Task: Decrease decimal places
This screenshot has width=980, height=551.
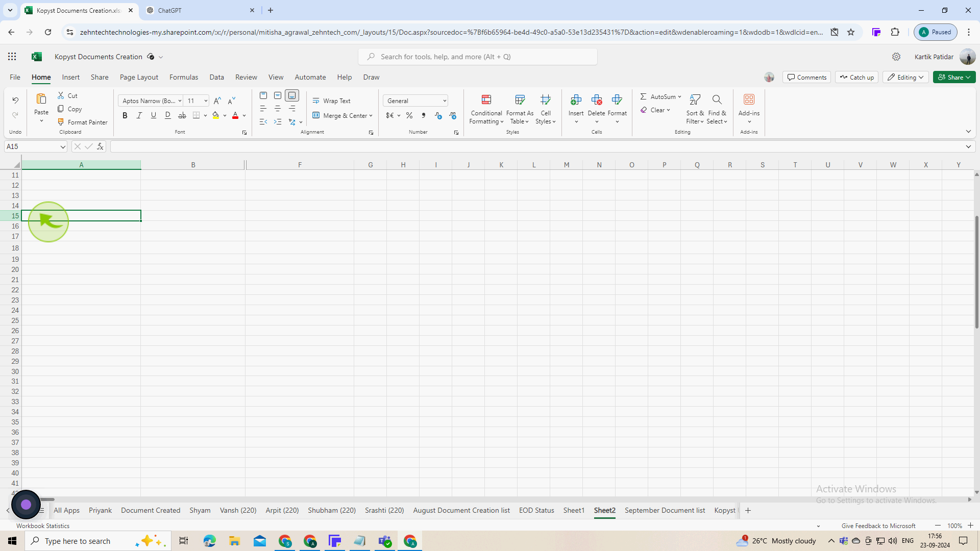Action: 453,116
